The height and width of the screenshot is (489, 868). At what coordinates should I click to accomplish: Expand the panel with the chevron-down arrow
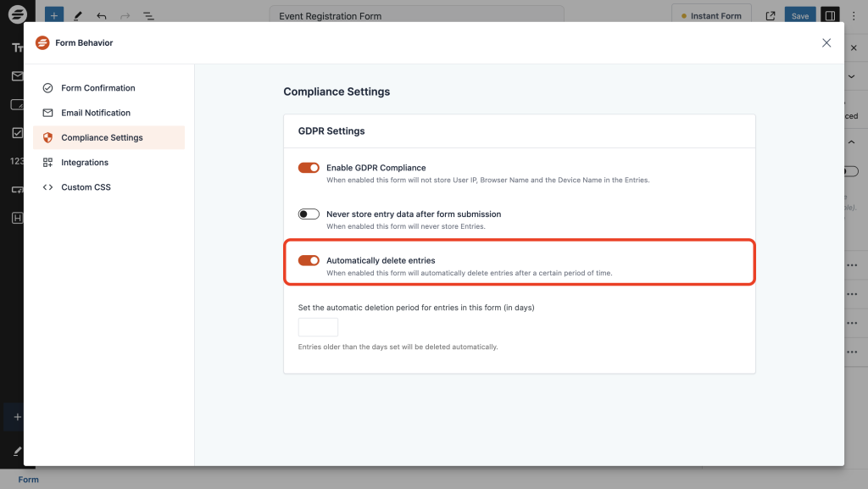pos(852,75)
